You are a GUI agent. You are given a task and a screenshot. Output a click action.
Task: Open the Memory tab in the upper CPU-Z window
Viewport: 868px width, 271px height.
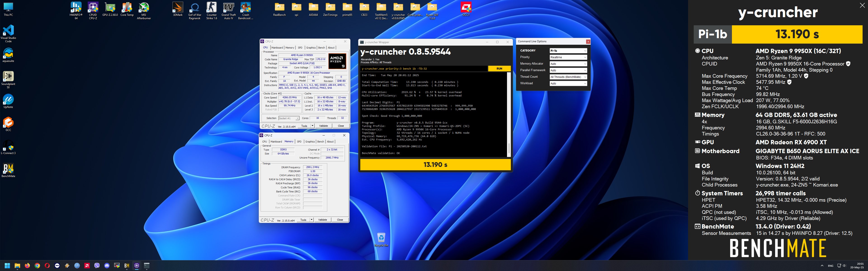(290, 47)
